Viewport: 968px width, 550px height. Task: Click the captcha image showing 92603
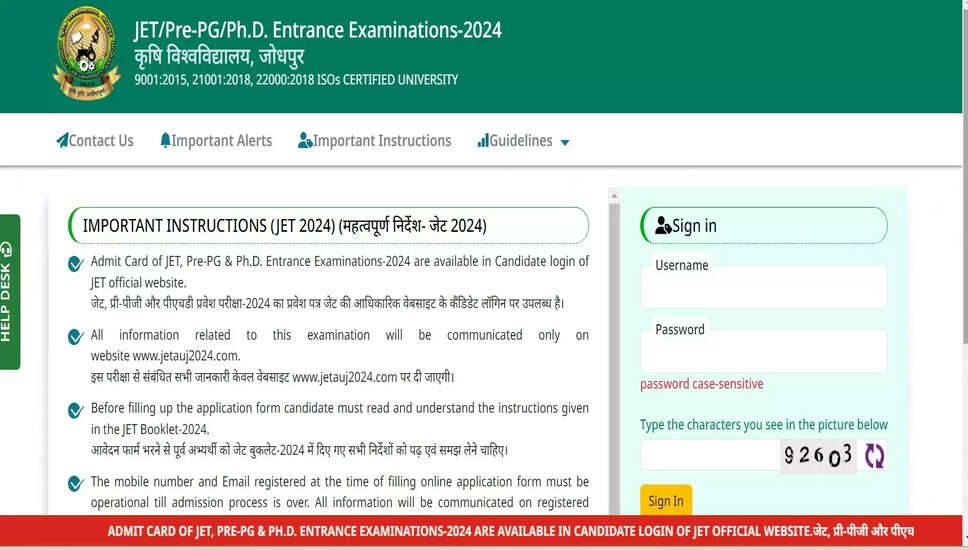[x=818, y=455]
